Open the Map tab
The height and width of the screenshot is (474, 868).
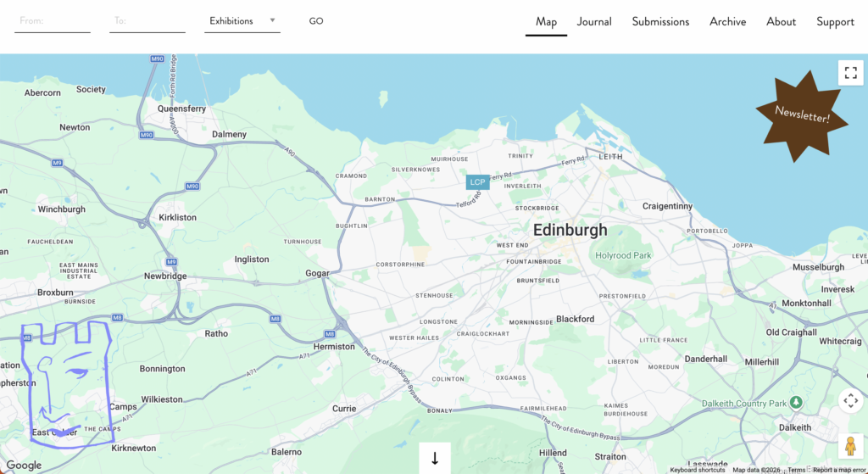[546, 21]
